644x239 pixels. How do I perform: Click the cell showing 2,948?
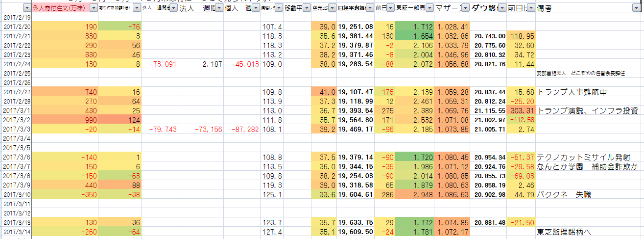point(414,195)
